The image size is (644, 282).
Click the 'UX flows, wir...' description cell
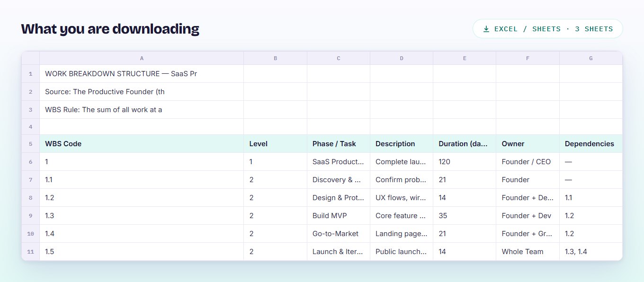402,198
